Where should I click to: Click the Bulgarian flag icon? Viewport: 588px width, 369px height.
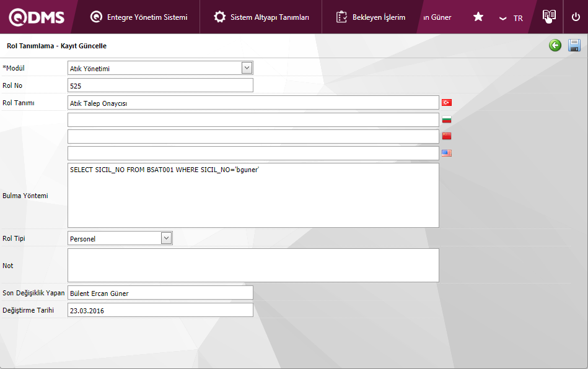(x=446, y=119)
